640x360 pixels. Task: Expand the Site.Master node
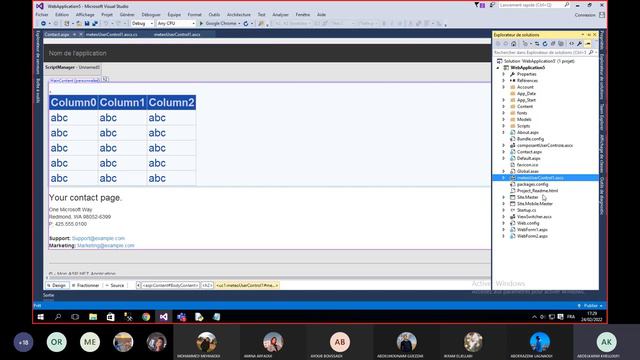click(x=503, y=197)
